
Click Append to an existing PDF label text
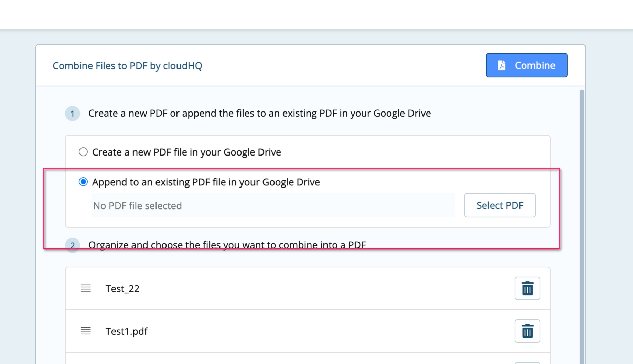tap(206, 182)
